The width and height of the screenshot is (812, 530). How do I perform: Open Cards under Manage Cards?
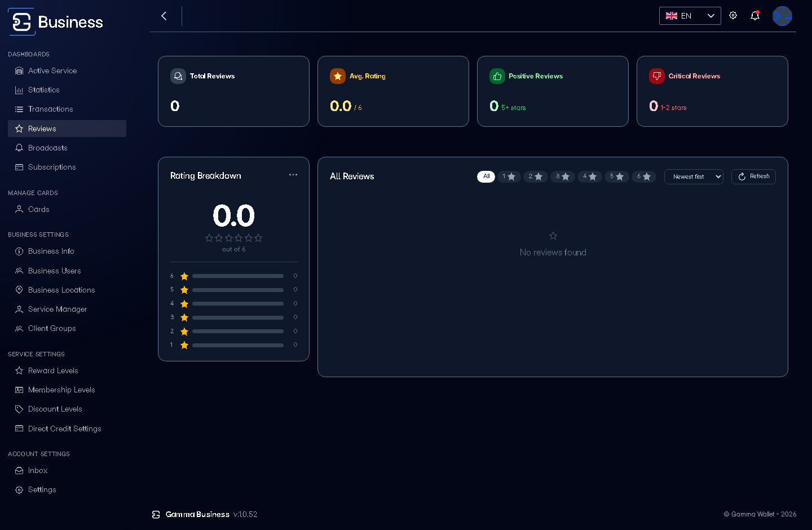pos(67,209)
